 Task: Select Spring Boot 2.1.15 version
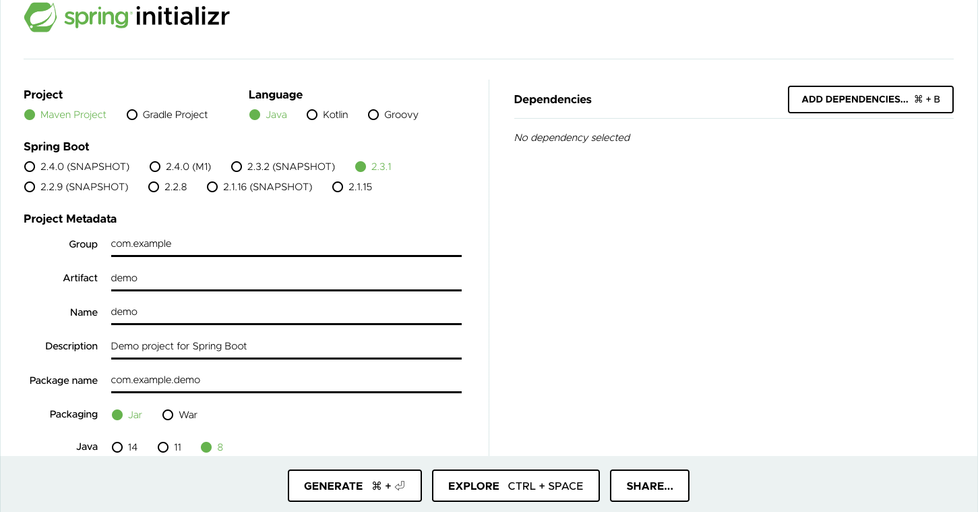(x=353, y=187)
